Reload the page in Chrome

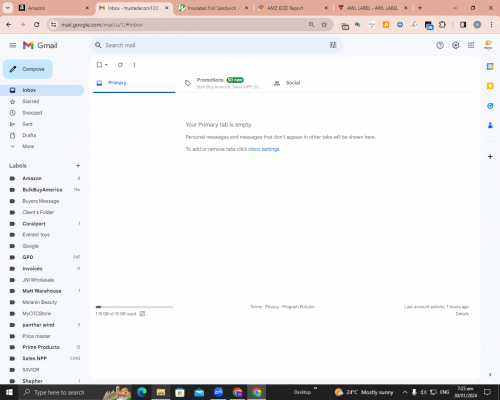click(37, 25)
